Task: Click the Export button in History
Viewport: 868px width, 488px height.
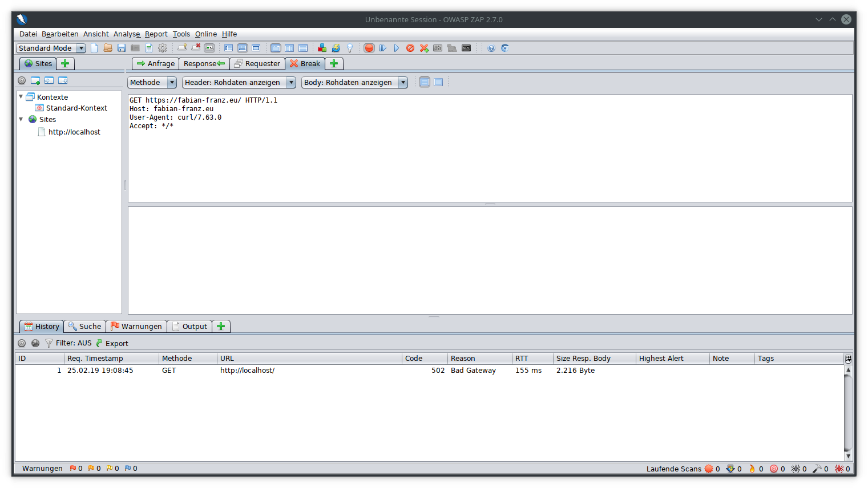Action: [x=112, y=343]
